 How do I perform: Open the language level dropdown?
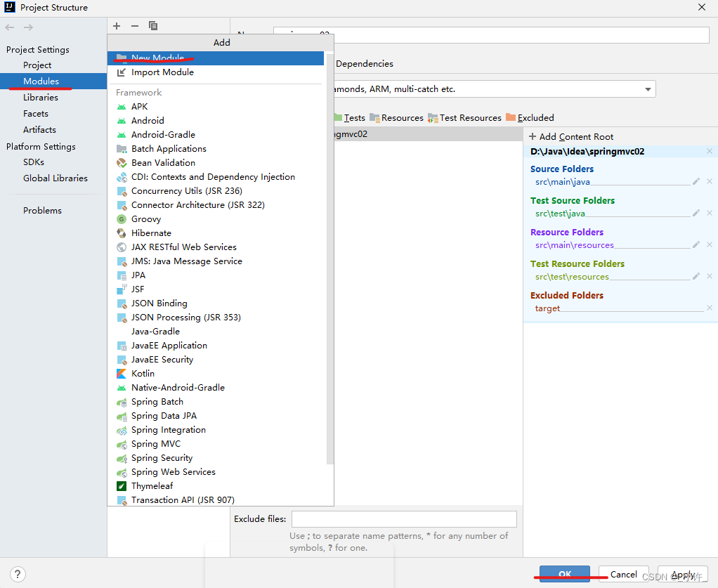[648, 89]
